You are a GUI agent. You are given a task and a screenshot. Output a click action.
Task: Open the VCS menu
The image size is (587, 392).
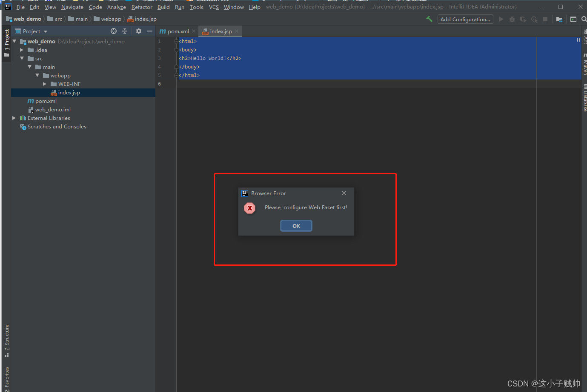[214, 7]
